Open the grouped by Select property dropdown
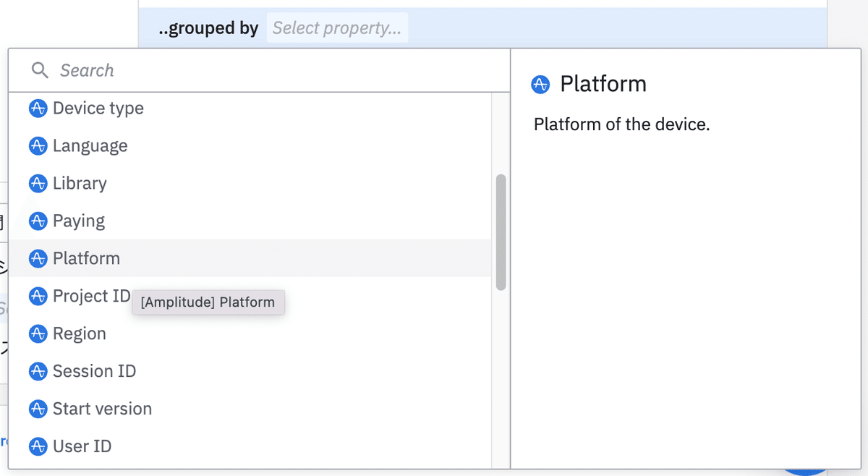This screenshot has height=476, width=868. [x=337, y=28]
